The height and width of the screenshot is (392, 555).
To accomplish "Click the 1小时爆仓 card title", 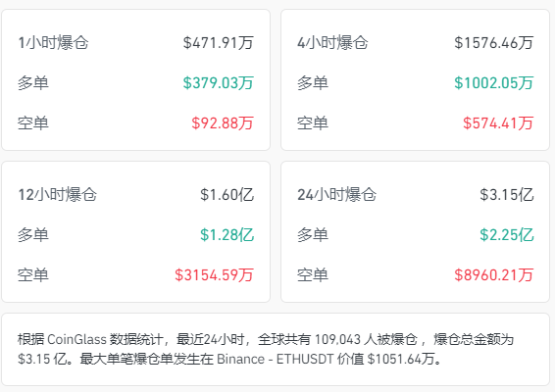I will (x=53, y=42).
